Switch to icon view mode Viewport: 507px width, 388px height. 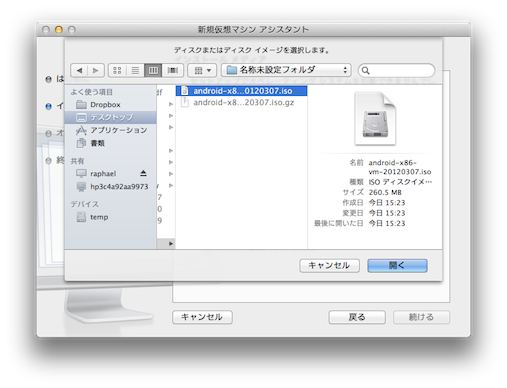pyautogui.click(x=117, y=70)
